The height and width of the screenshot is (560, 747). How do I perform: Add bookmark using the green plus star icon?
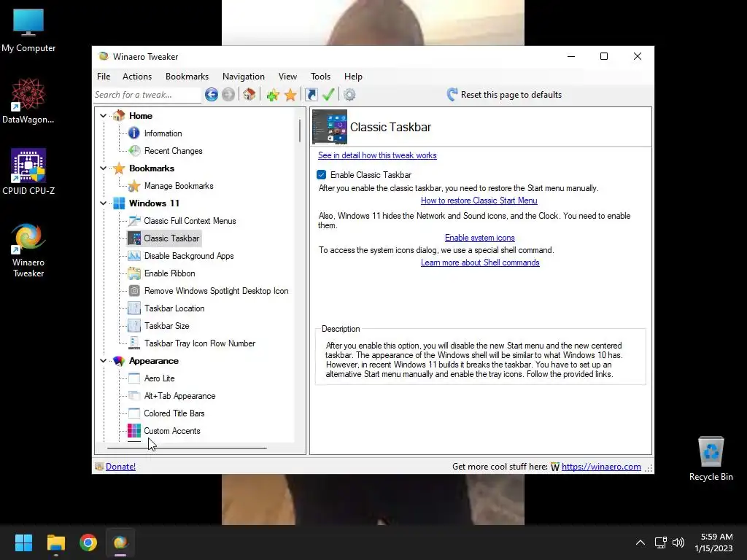(273, 95)
